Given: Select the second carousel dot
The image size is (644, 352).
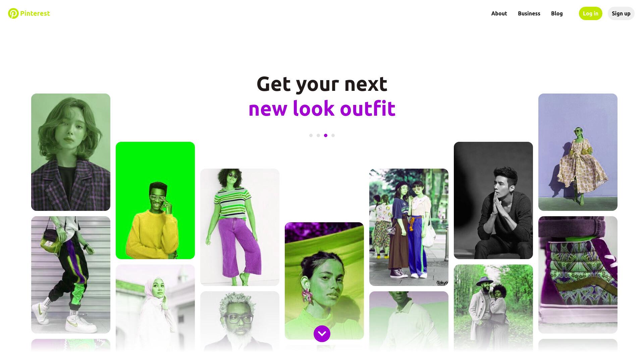Looking at the screenshot, I should pyautogui.click(x=318, y=135).
